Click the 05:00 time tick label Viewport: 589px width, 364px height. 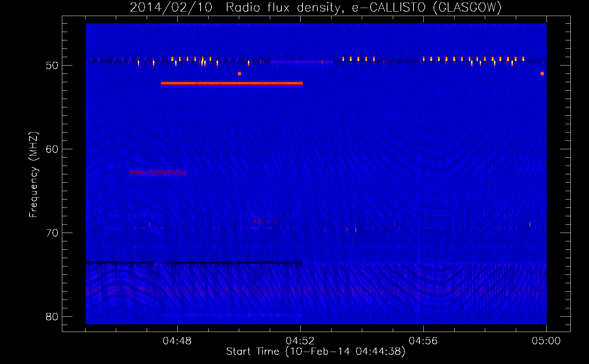click(x=546, y=341)
